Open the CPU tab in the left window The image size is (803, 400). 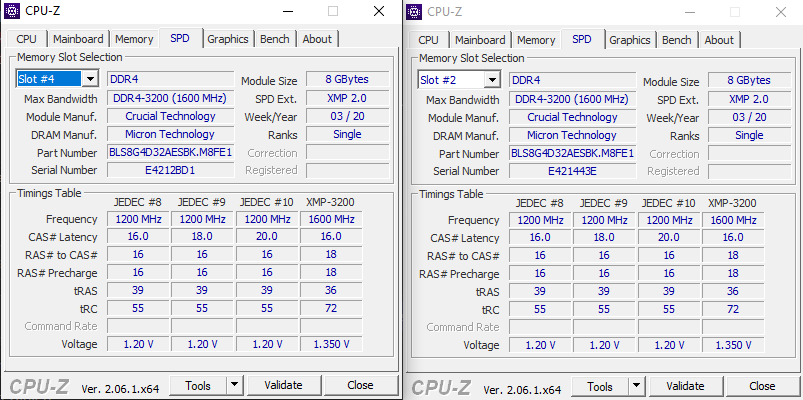coord(27,39)
